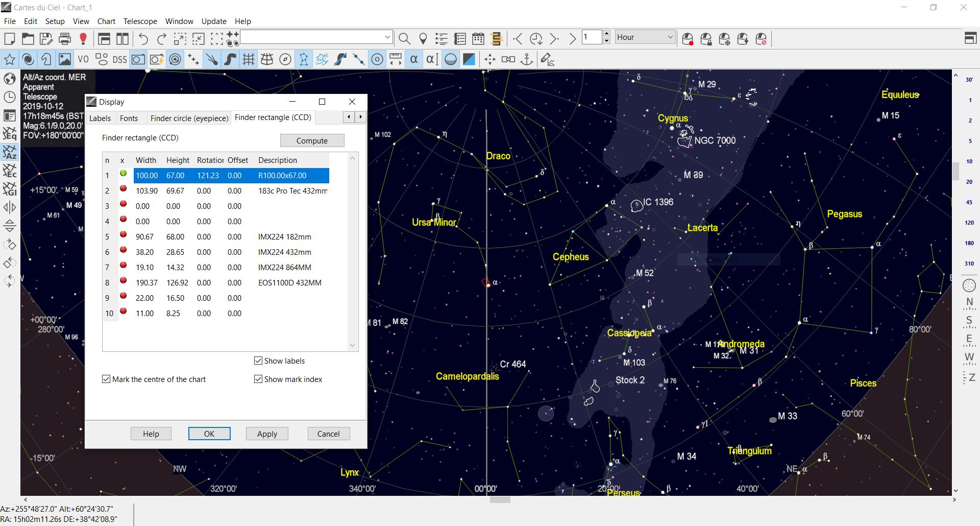Click the Alt/Az coordinates sidebar icon
This screenshot has width=980, height=526.
(10, 152)
